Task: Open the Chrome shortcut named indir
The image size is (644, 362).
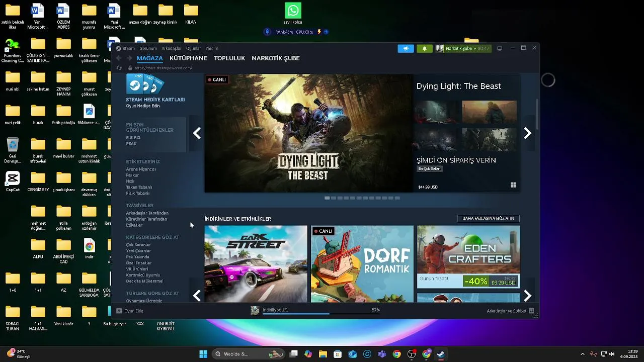Action: click(x=89, y=248)
